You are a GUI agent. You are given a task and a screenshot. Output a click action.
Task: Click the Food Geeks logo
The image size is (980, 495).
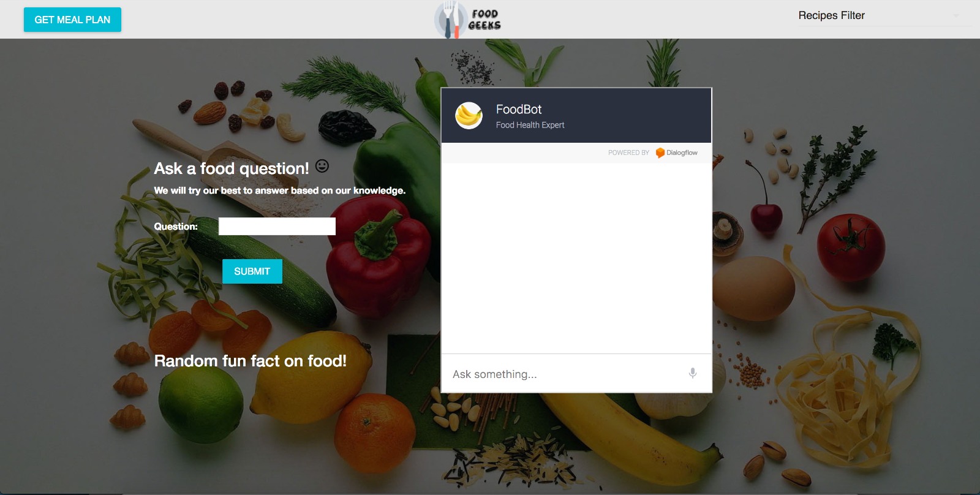coord(469,20)
